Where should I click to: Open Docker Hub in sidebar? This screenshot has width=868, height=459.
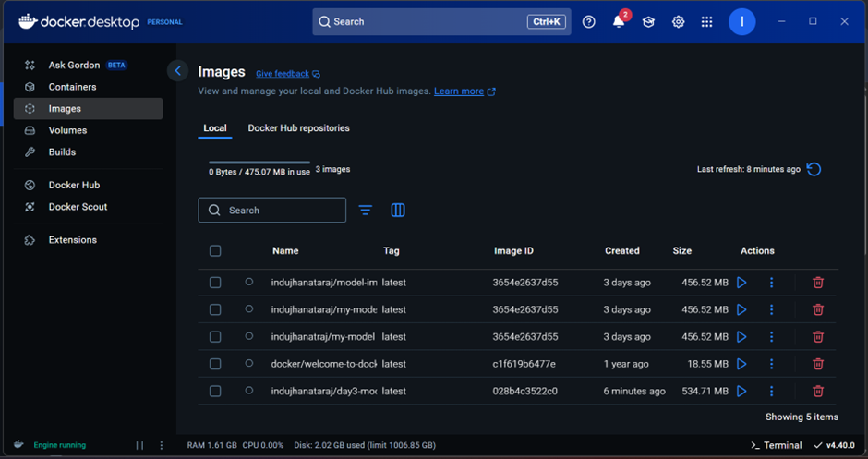click(88, 185)
